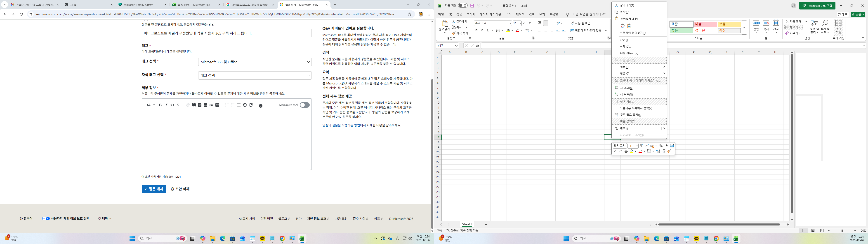This screenshot has width=868, height=244.
Task: Increase font size in the Excel ribbon
Action: (525, 23)
